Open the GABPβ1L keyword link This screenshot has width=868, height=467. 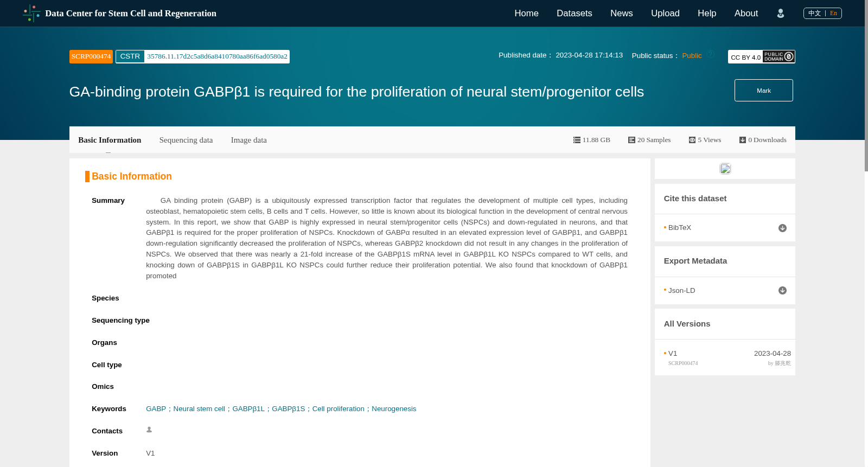[248, 409]
